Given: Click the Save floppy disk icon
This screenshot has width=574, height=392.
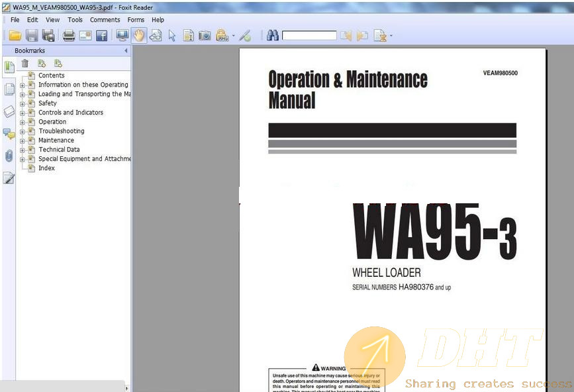Looking at the screenshot, I should point(32,36).
